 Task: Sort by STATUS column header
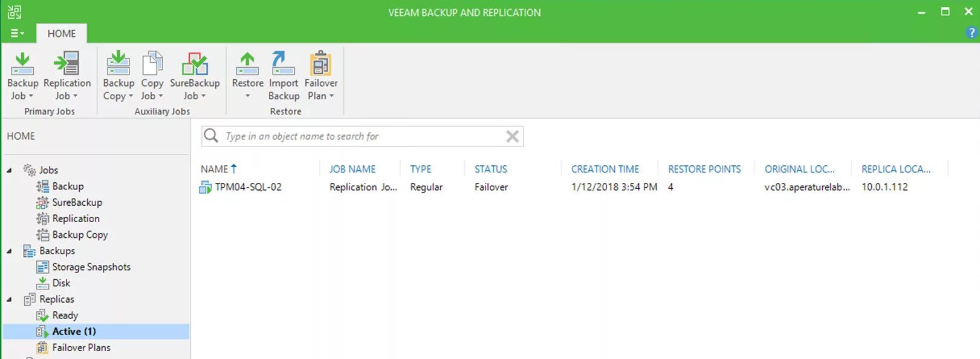(490, 169)
